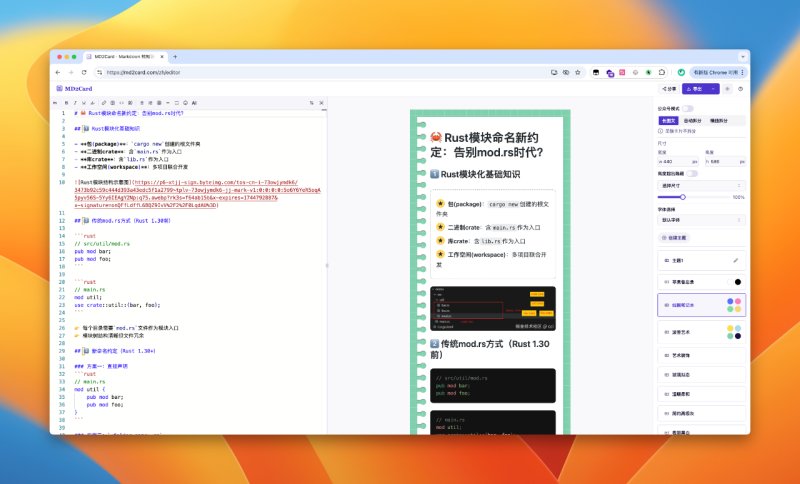
Task: Apply strikethrough formatting in editor toolbar
Action: click(92, 103)
